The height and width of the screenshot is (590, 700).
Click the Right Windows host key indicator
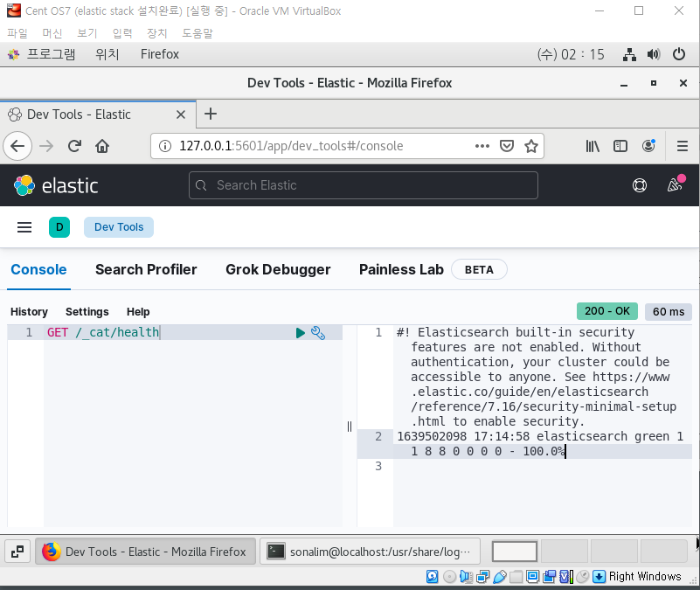645,577
